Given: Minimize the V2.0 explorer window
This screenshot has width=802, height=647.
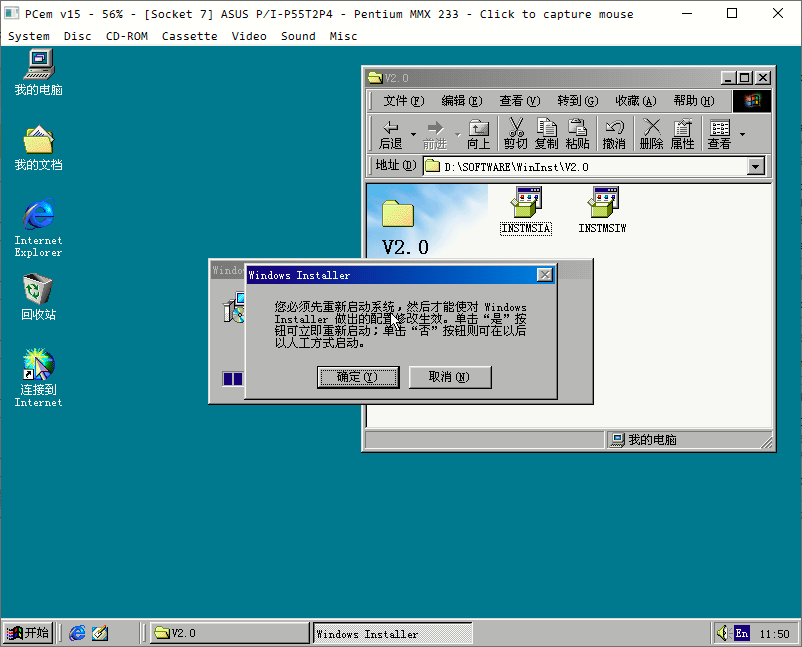Looking at the screenshot, I should [x=728, y=78].
